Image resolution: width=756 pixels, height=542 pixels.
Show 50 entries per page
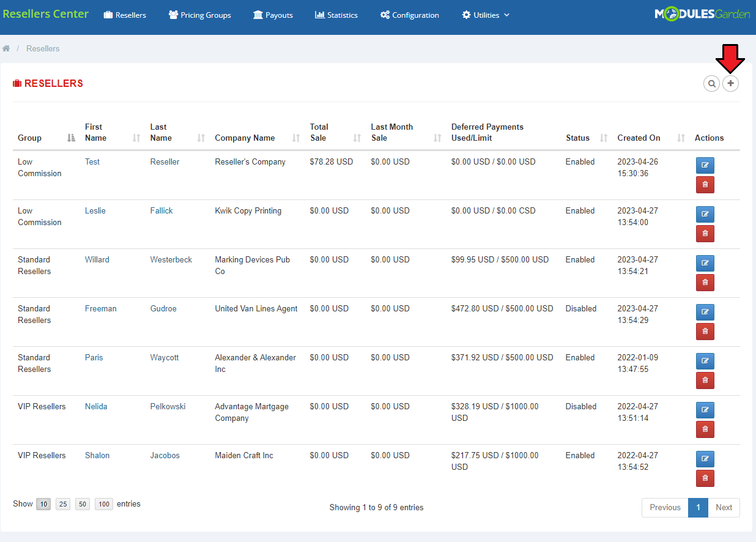click(x=83, y=504)
